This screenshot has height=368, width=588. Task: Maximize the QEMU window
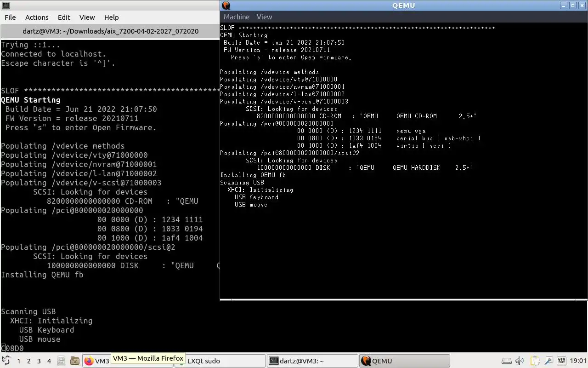point(573,6)
